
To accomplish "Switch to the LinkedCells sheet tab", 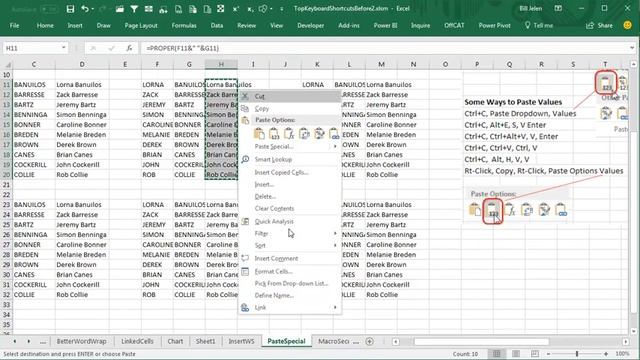I will [x=137, y=341].
